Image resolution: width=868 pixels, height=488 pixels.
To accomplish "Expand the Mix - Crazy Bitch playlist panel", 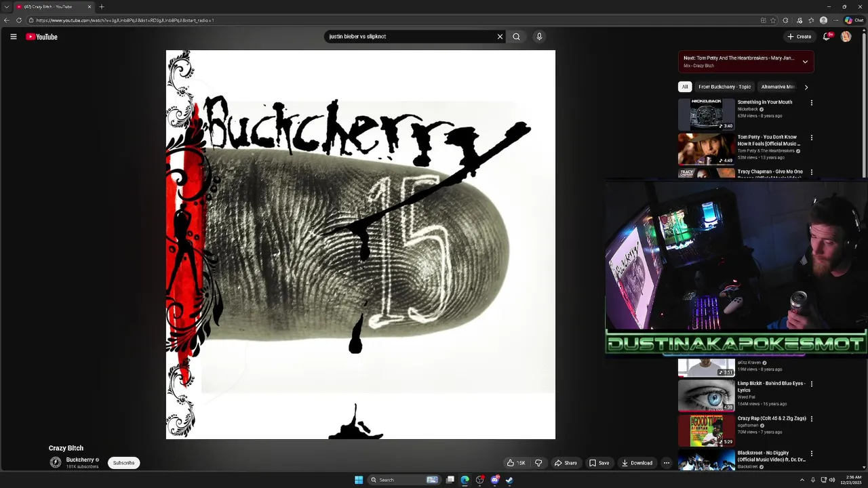I will click(805, 62).
